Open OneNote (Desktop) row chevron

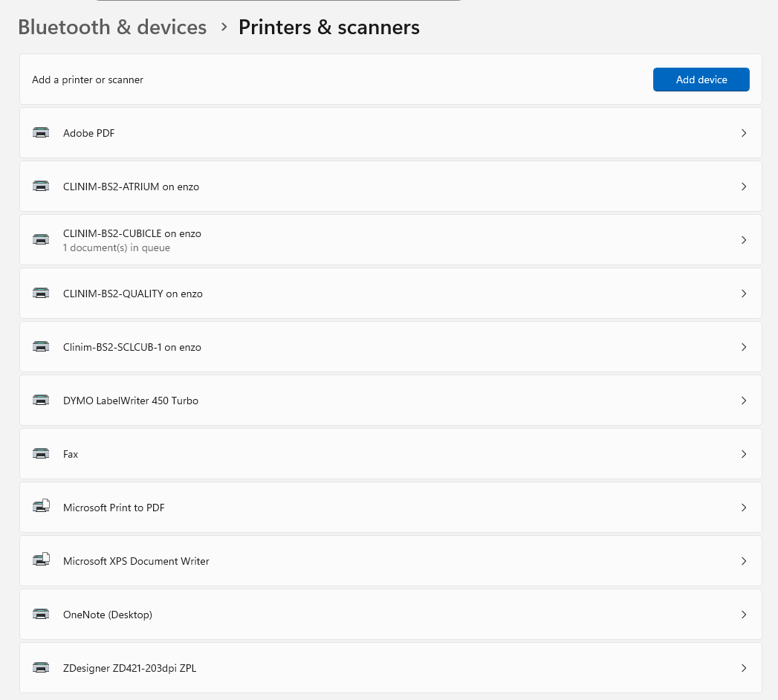click(743, 615)
